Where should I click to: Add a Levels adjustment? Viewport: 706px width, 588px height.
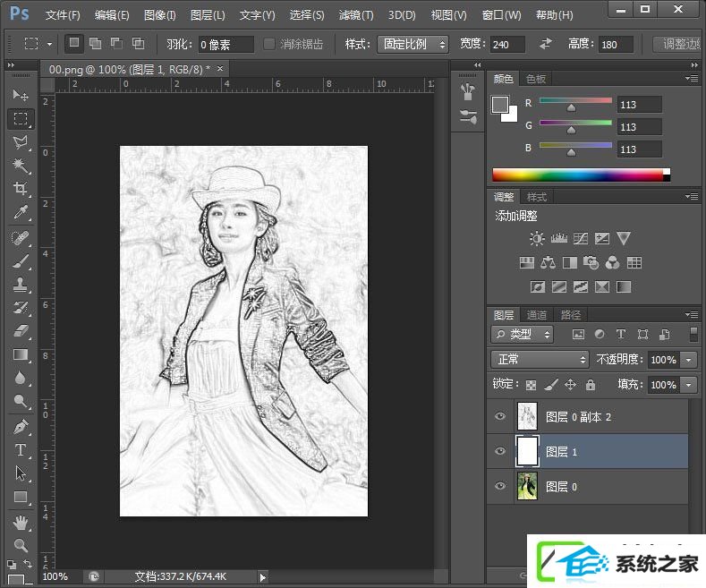click(558, 238)
